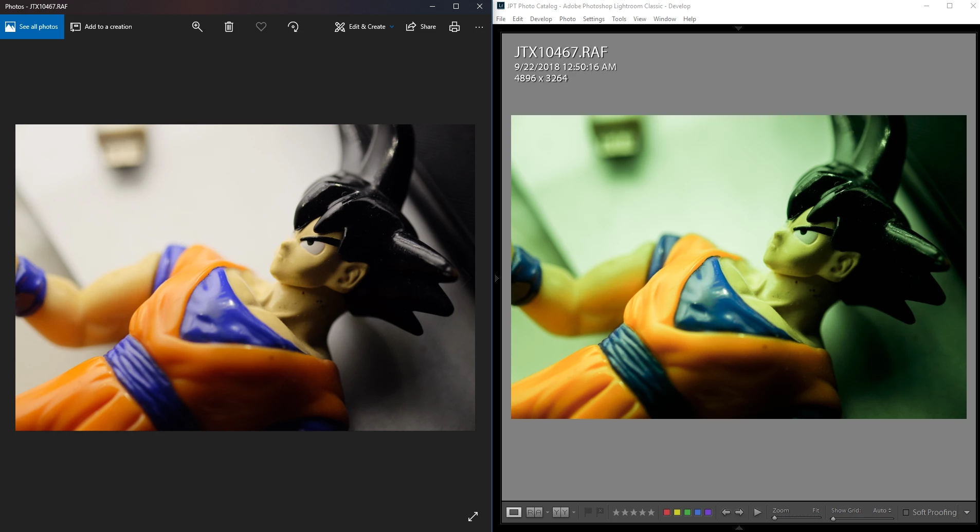
Task: Flag the photo as a pick
Action: (x=588, y=511)
